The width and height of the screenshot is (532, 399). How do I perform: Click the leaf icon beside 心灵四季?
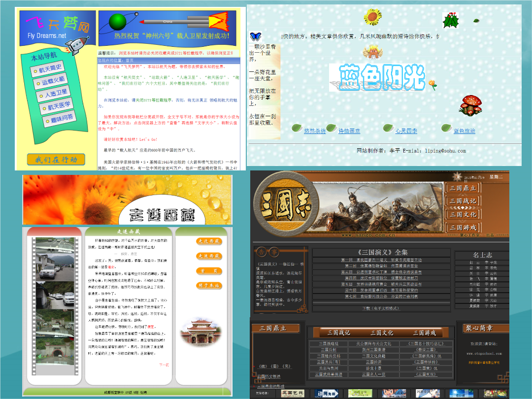coord(388,128)
